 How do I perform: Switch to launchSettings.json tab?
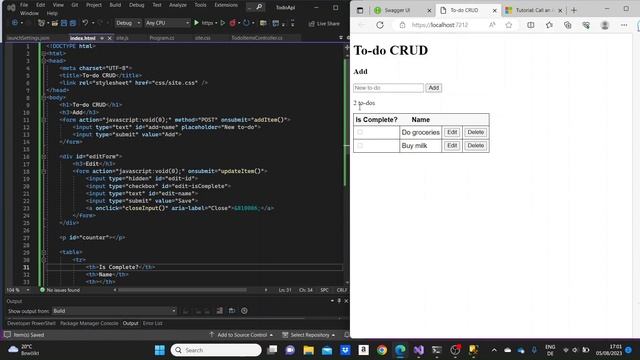coord(29,38)
